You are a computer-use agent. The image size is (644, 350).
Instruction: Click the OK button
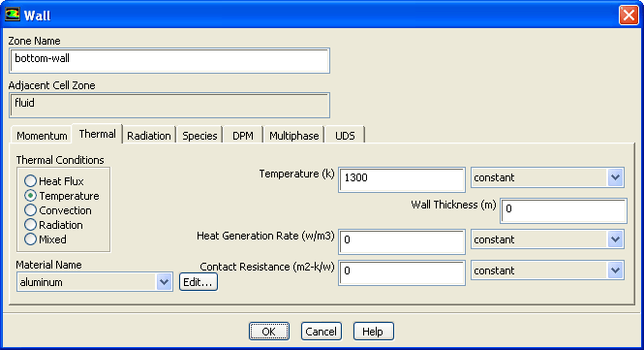point(269,332)
